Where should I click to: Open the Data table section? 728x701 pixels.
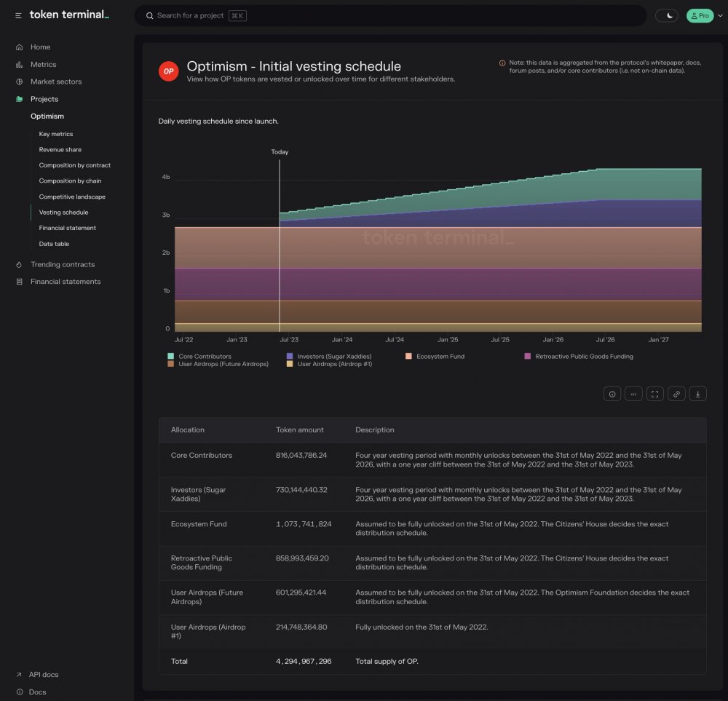coord(55,244)
